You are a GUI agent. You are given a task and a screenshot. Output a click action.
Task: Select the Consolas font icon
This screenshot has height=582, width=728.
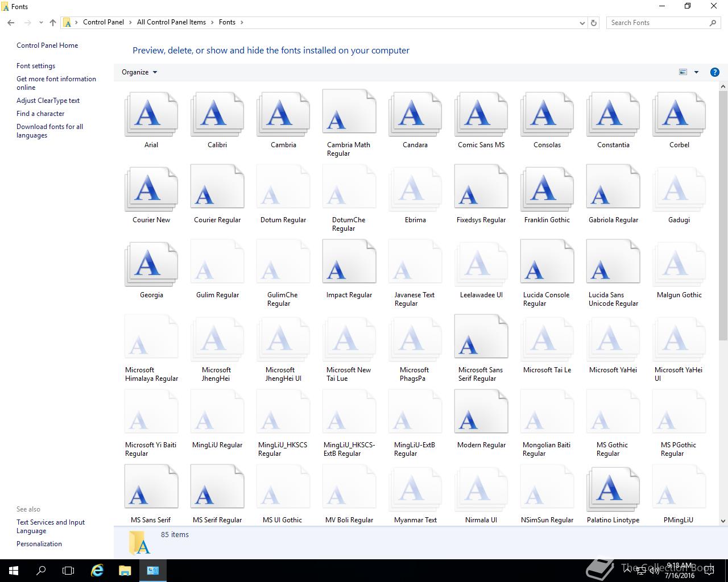547,115
